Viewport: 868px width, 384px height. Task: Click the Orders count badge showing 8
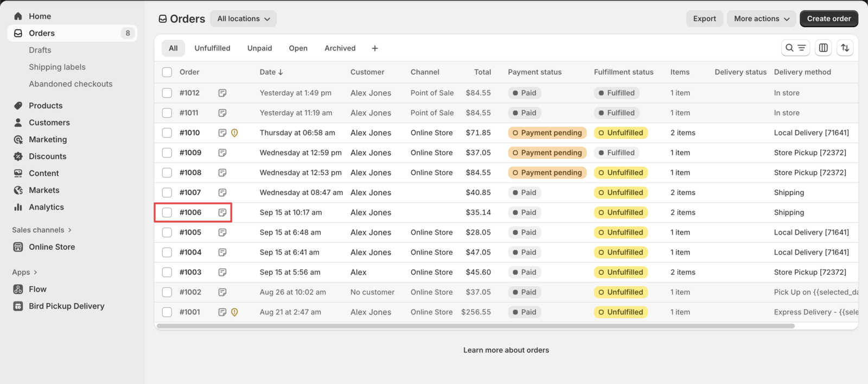point(127,33)
